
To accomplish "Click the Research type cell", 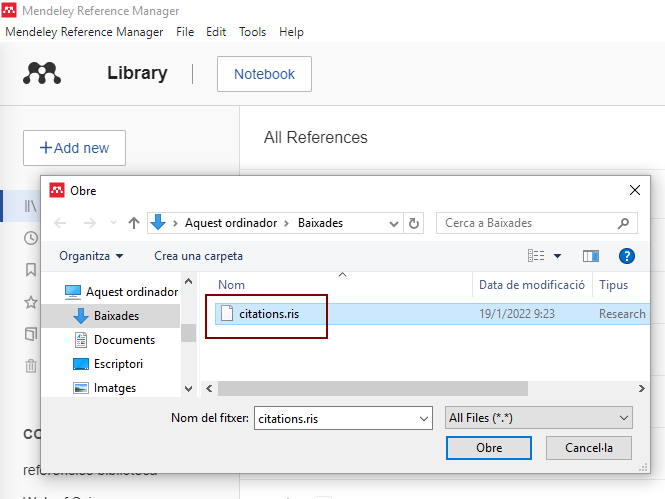I will point(623,314).
